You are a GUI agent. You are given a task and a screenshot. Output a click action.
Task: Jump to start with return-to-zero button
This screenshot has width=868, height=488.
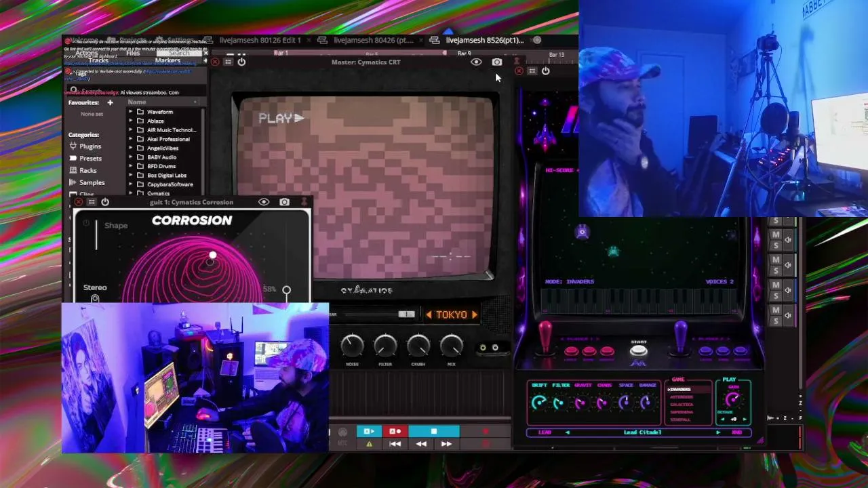395,444
